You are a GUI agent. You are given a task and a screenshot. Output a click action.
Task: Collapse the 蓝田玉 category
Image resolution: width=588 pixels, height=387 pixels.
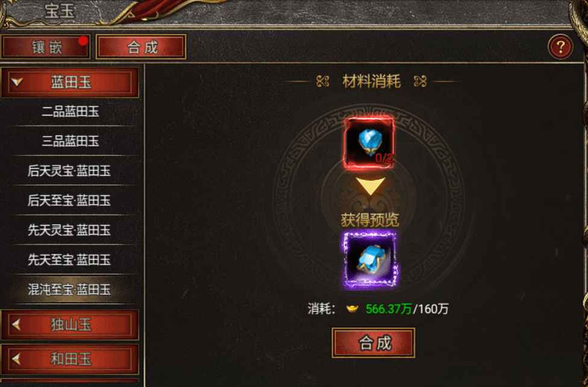[x=70, y=82]
